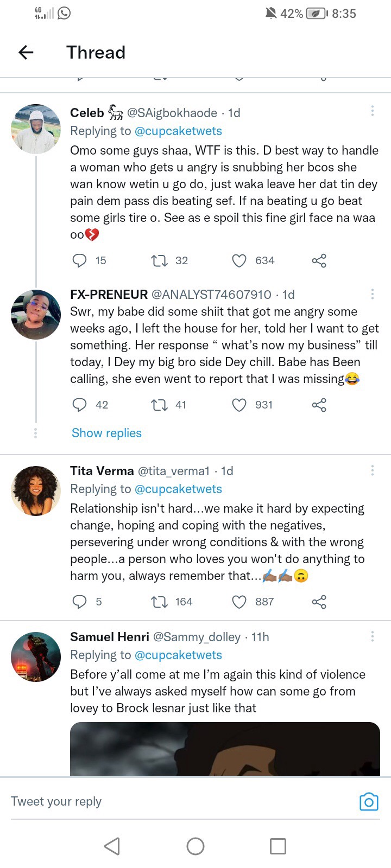This screenshot has width=391, height=868.
Task: Expand Show replies under FX-PRENEUR
Action: point(106,433)
